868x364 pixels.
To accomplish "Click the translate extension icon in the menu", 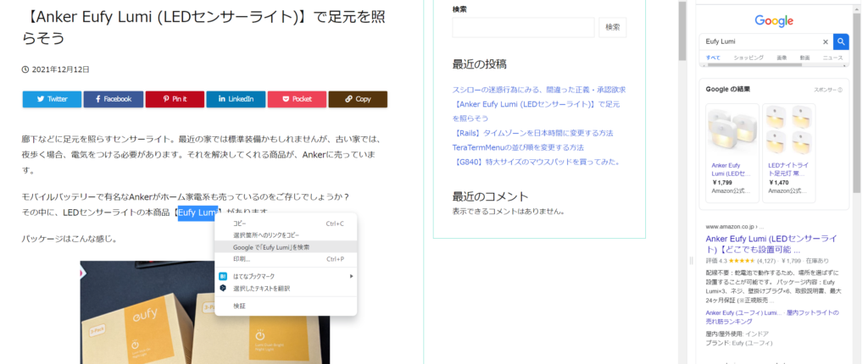I will pos(223,288).
